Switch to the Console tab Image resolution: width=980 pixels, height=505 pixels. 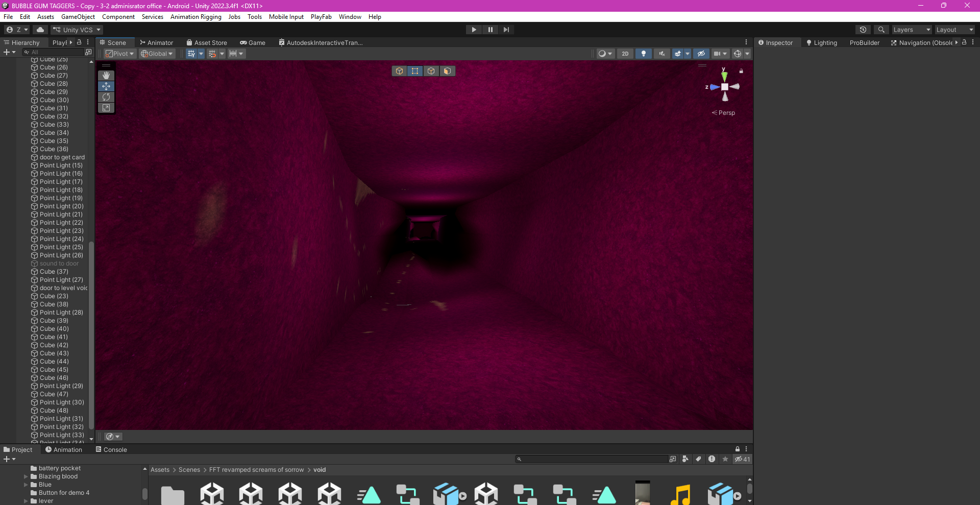coord(111,450)
